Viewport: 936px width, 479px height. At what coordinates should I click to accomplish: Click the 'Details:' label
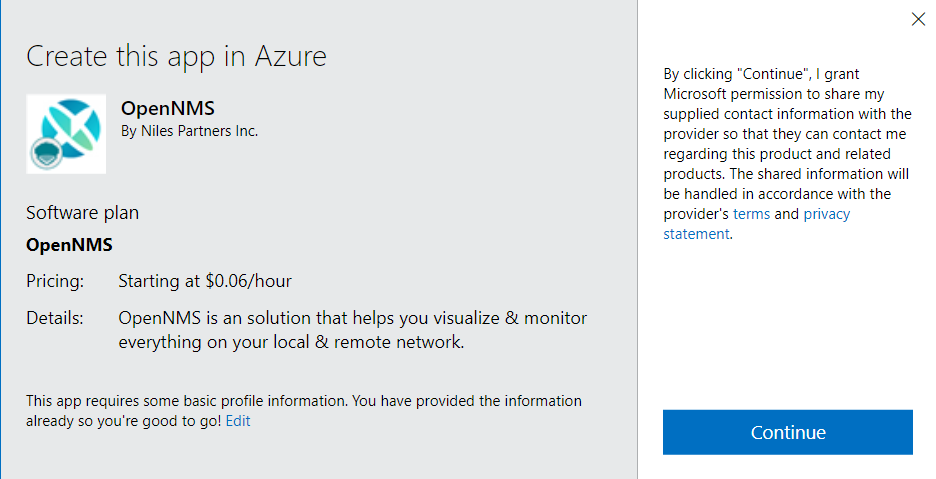tap(54, 318)
